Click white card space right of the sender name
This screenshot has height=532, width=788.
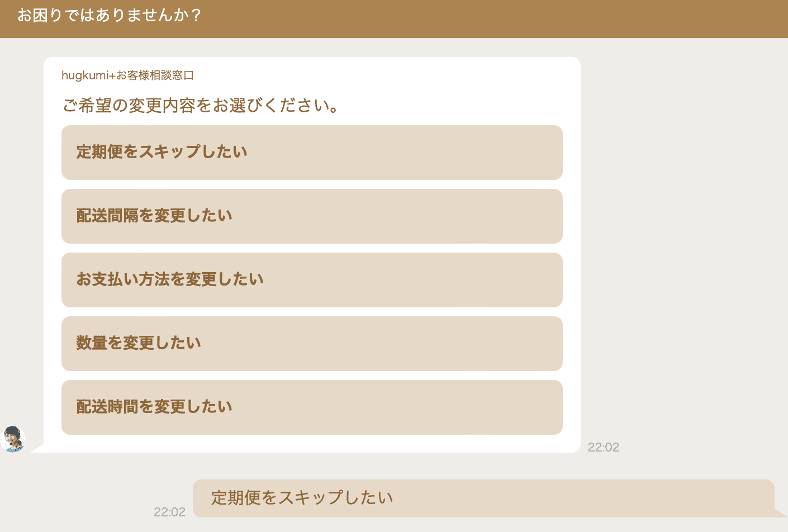[391, 75]
